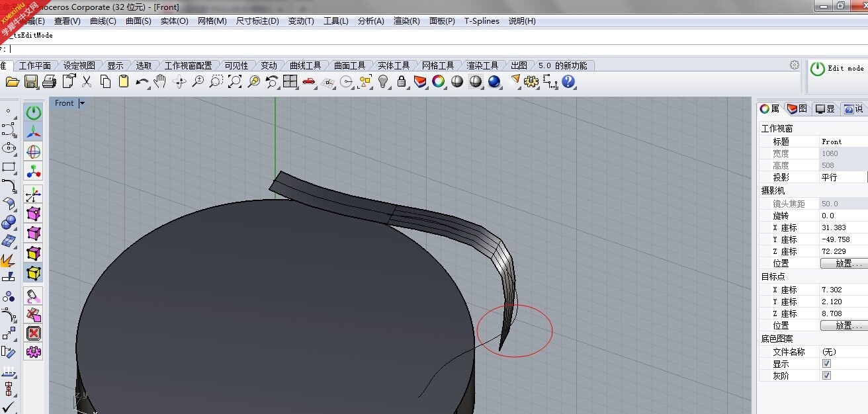
Task: Open the 曲线(C) menu
Action: click(103, 21)
